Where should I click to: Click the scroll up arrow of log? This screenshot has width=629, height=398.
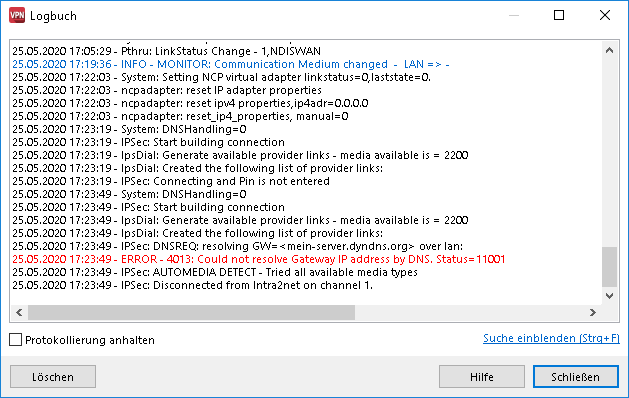click(609, 51)
